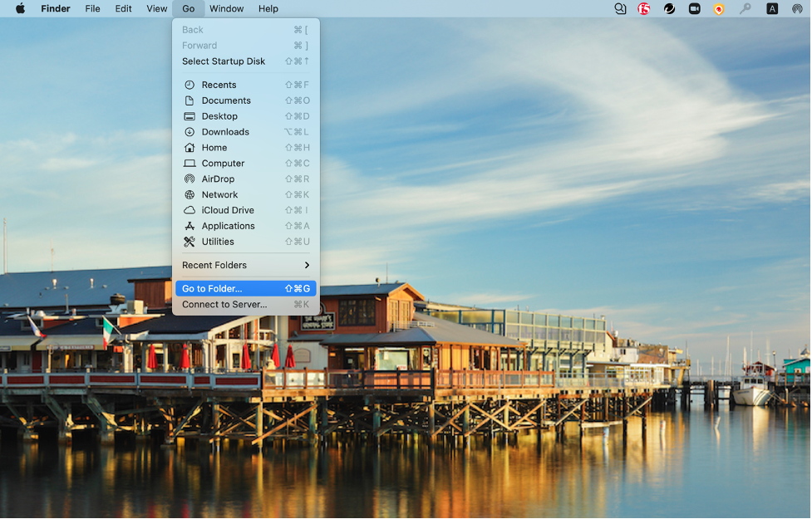Choose Go to Folder… from the menu
Image resolution: width=812 pixels, height=519 pixels.
point(245,288)
